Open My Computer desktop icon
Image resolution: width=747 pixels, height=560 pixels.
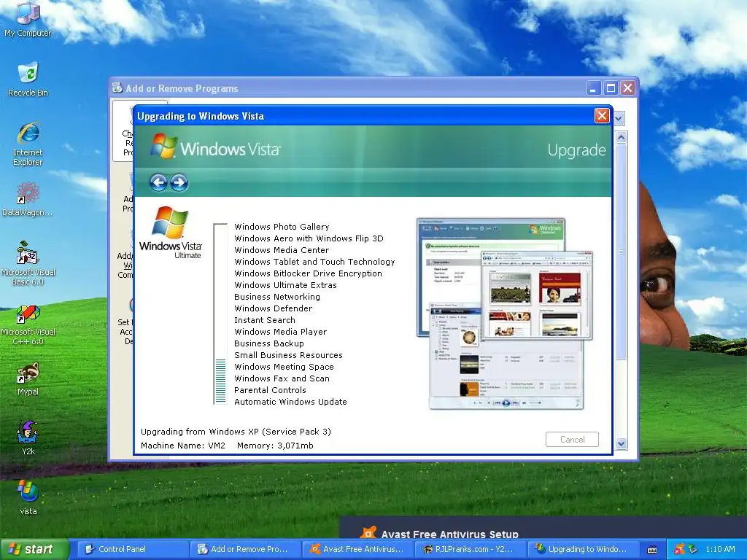pos(28,19)
